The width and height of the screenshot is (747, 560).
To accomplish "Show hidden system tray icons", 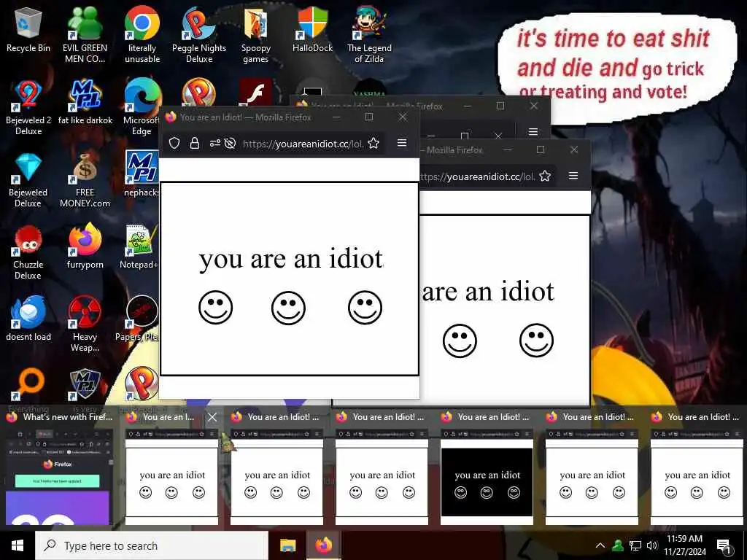I will click(600, 545).
